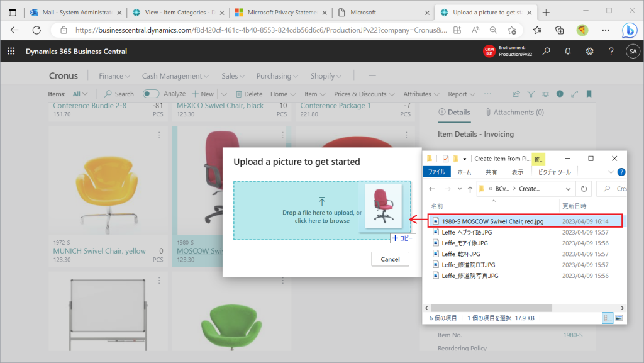
Task: Open more options for the MUNICH chair tile
Action: click(159, 135)
